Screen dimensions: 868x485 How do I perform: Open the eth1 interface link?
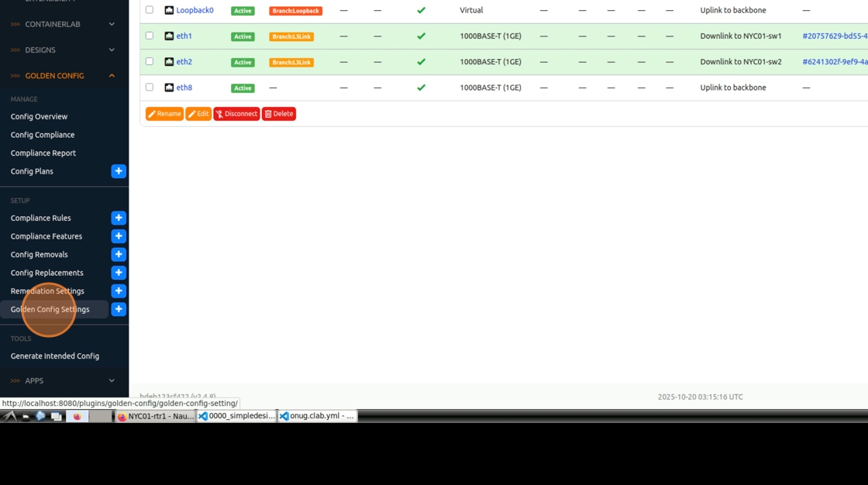pyautogui.click(x=184, y=36)
